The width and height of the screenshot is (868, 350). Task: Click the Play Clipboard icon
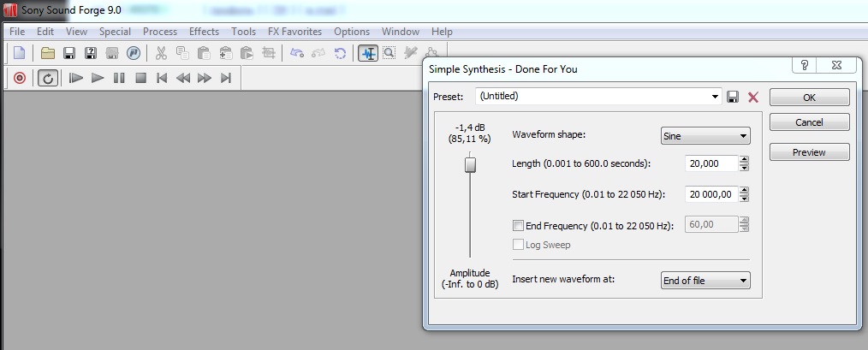[x=247, y=53]
